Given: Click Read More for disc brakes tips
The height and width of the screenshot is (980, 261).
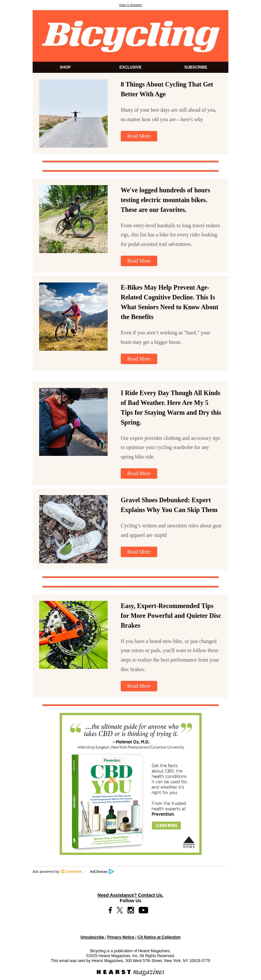Looking at the screenshot, I should pyautogui.click(x=139, y=686).
